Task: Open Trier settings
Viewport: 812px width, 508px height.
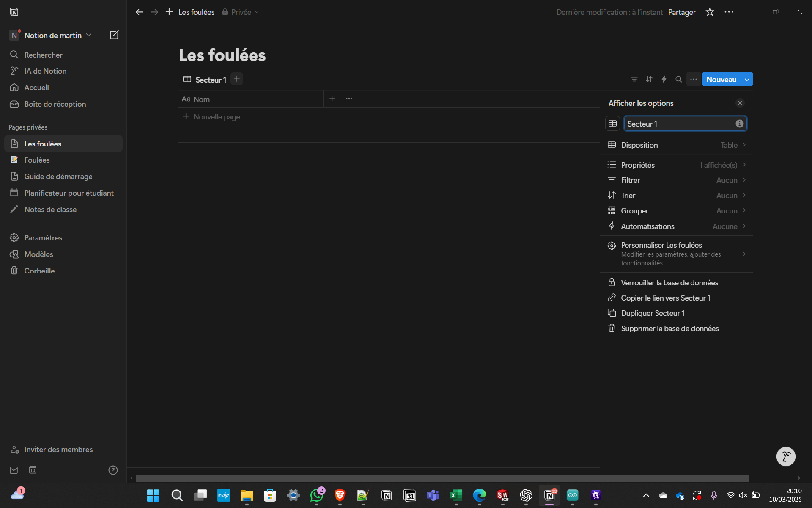Action: click(x=677, y=195)
